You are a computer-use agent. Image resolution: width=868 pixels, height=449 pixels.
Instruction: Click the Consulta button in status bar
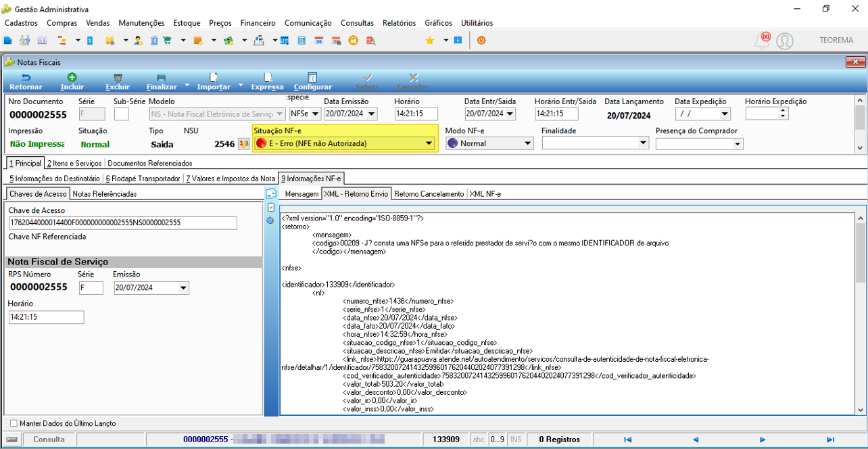[x=49, y=440]
